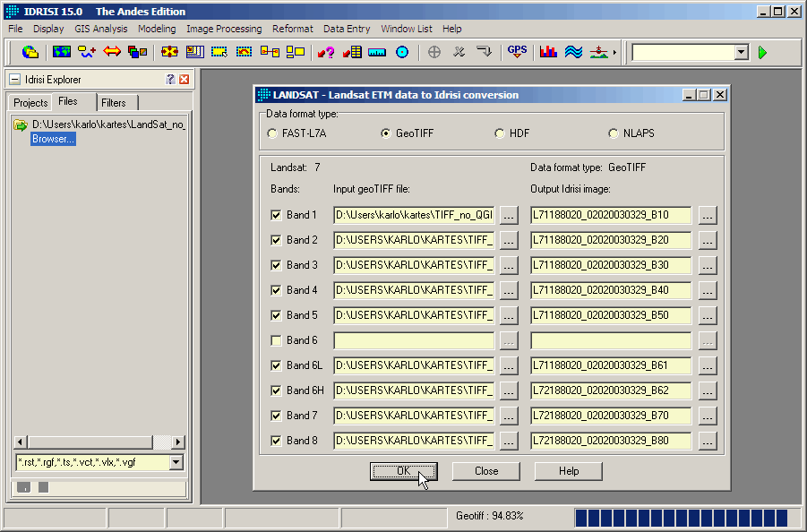Click OK to run conversion

point(403,471)
